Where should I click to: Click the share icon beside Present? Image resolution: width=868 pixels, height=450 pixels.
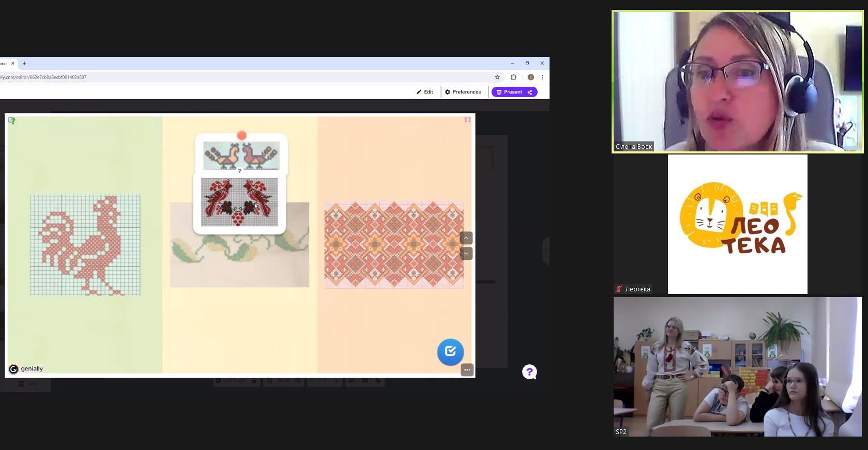coord(530,92)
